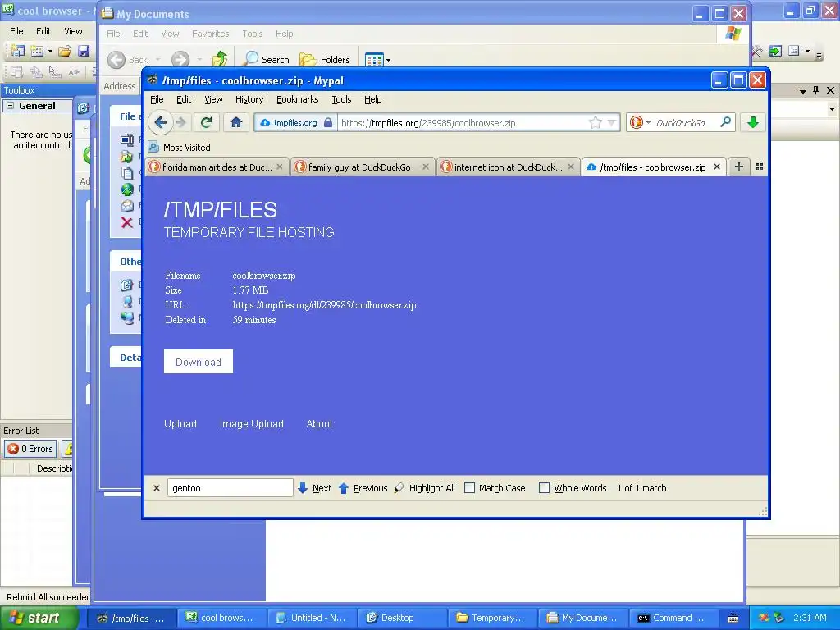Switch to internet icon at DuckDuckGo tab

[x=507, y=167]
